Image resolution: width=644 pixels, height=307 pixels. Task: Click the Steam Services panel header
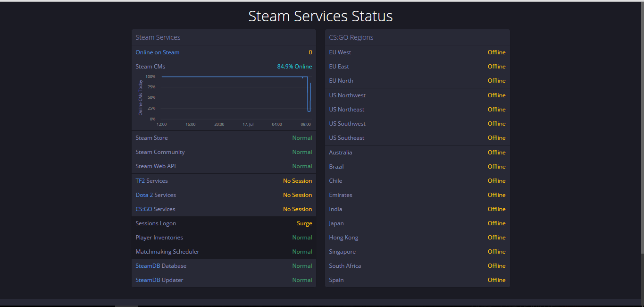pyautogui.click(x=224, y=37)
